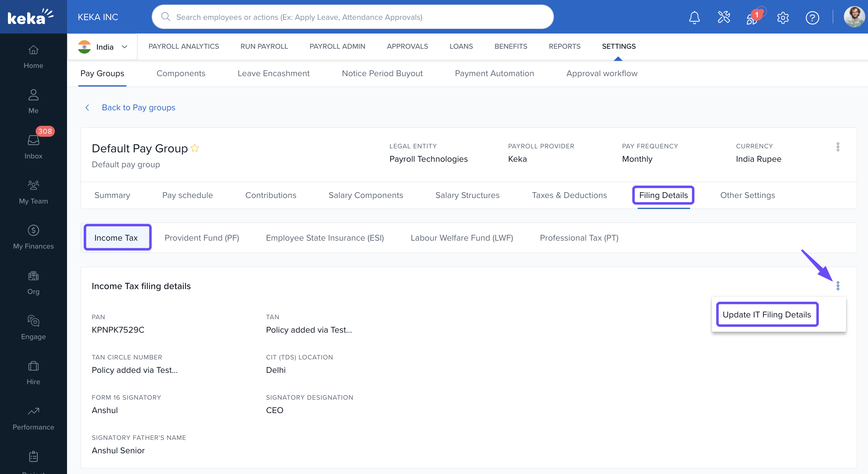Open the Default Pay Group kebab menu
Viewport: 868px width, 474px height.
[x=838, y=147]
